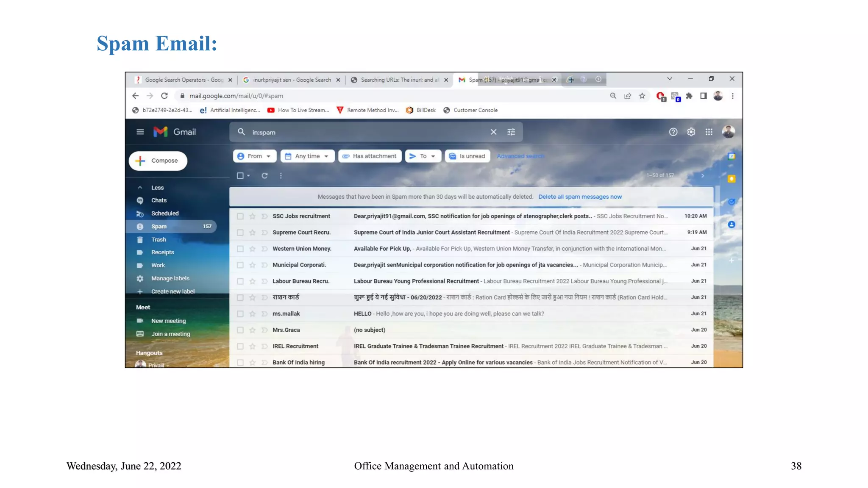Open the Any time filter dropdown
Viewport: 868px width, 488px height.
pyautogui.click(x=307, y=156)
